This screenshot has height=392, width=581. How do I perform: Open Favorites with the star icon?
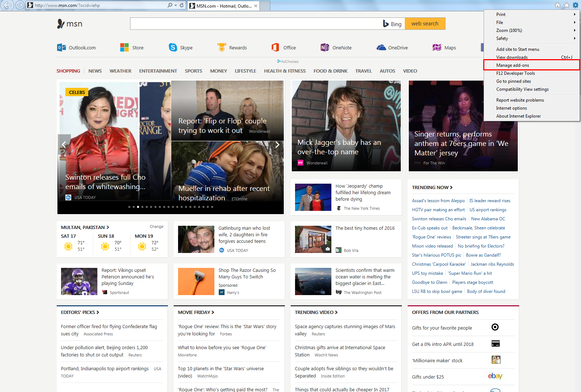566,5
